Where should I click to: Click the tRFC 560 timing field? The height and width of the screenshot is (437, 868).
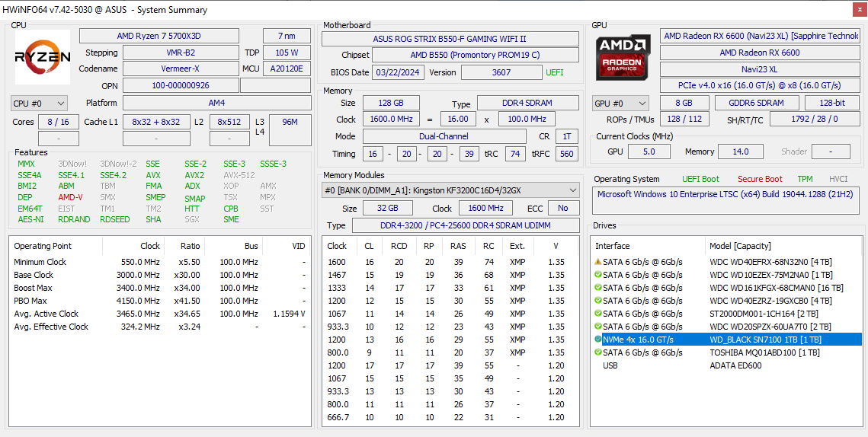pyautogui.click(x=566, y=154)
